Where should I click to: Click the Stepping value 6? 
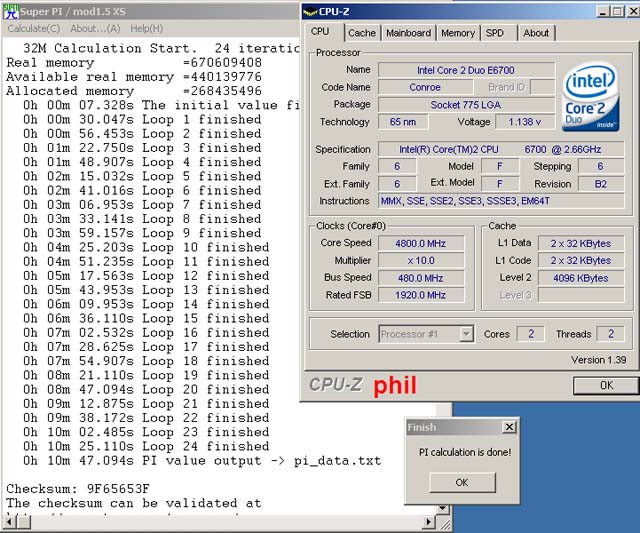(x=601, y=167)
